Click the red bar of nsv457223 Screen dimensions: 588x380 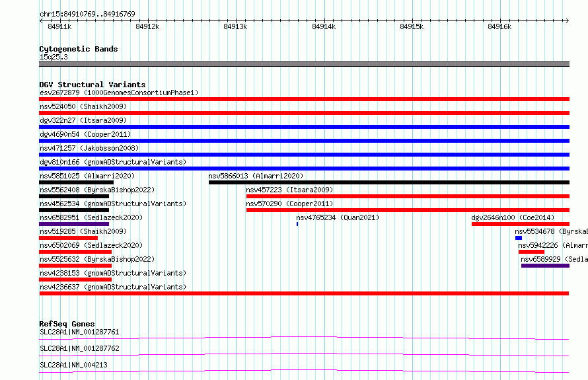pos(408,196)
